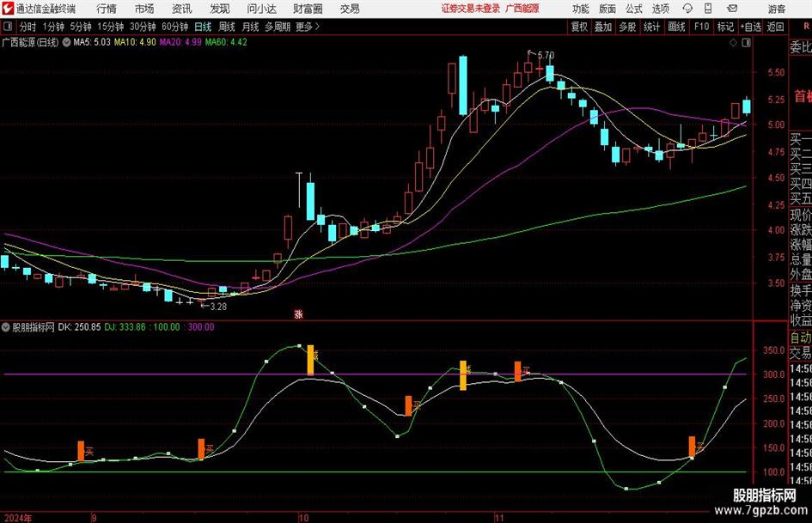
Task: Expand the 更多 period options
Action: click(x=308, y=27)
